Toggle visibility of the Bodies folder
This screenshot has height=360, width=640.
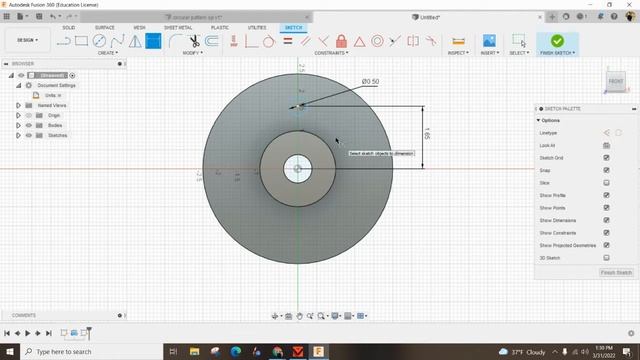tap(29, 125)
